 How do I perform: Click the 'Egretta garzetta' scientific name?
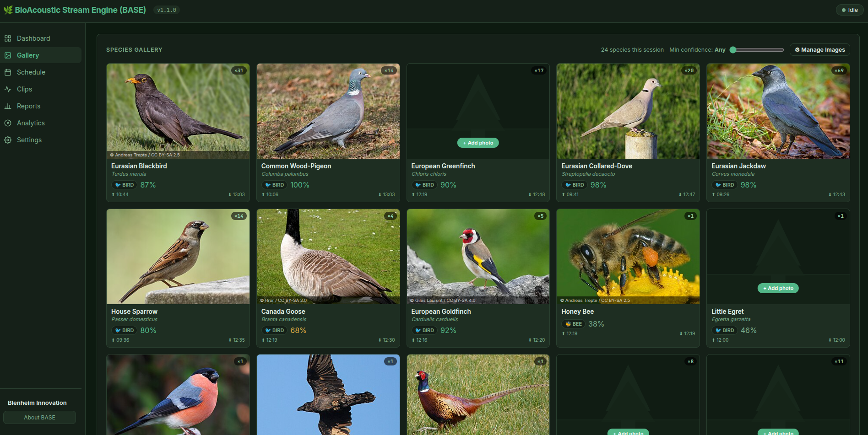[x=731, y=319]
